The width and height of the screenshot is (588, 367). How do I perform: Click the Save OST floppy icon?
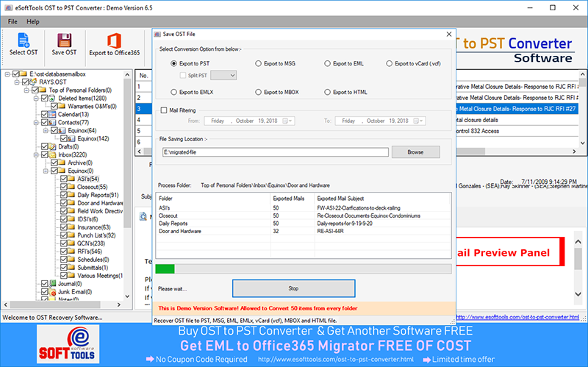64,40
